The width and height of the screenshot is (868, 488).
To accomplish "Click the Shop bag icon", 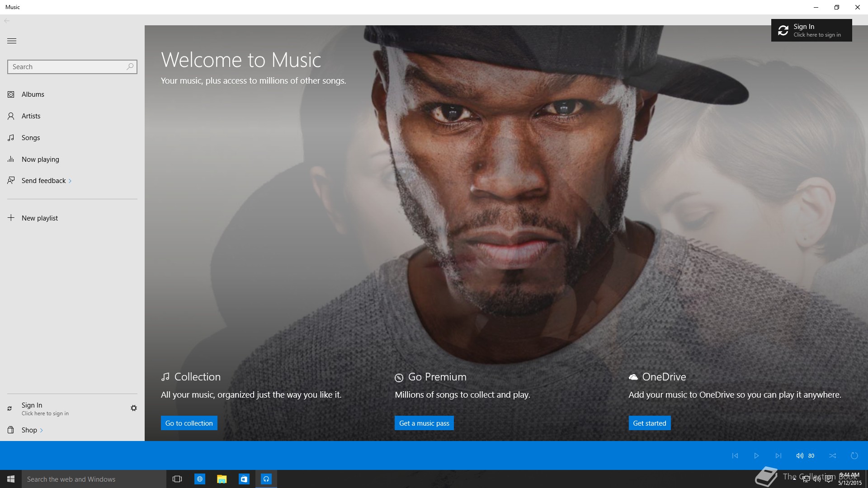I will point(11,430).
